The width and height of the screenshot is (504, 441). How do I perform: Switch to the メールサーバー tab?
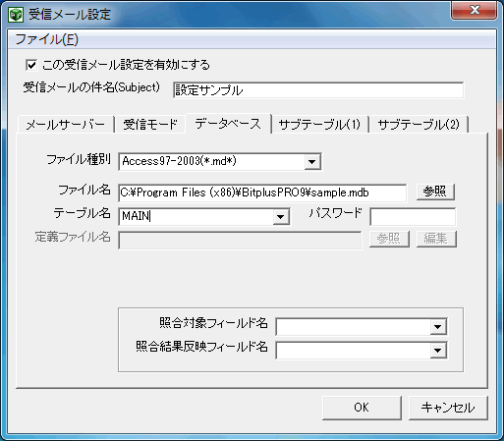pyautogui.click(x=66, y=125)
